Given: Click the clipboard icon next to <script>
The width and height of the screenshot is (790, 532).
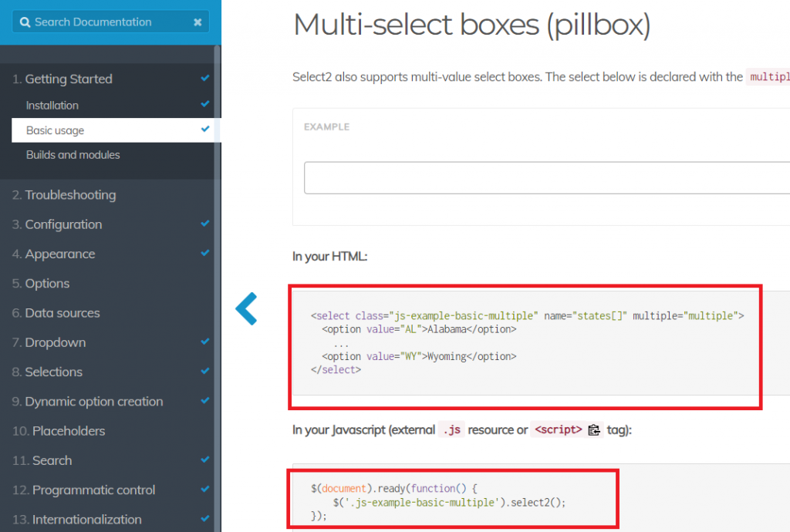Looking at the screenshot, I should tap(594, 429).
